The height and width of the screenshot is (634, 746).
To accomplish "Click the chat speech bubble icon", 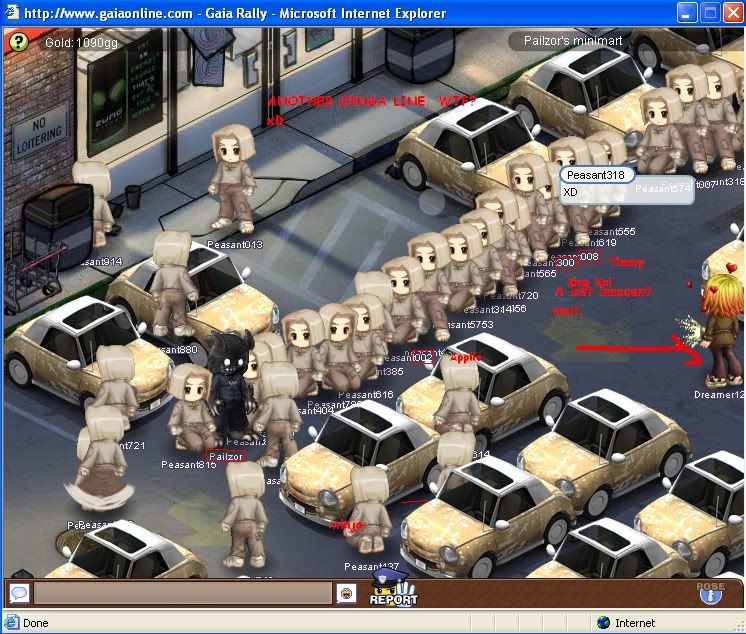I will click(20, 593).
